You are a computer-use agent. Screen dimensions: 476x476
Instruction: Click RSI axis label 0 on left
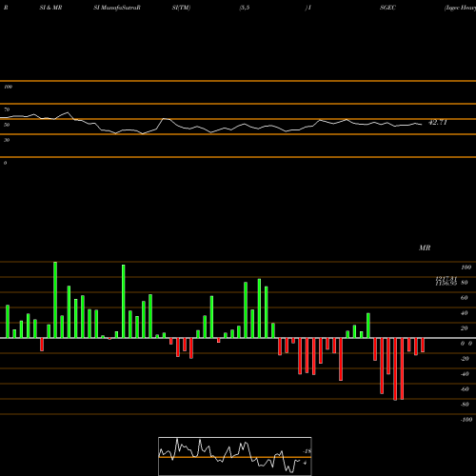[5, 163]
